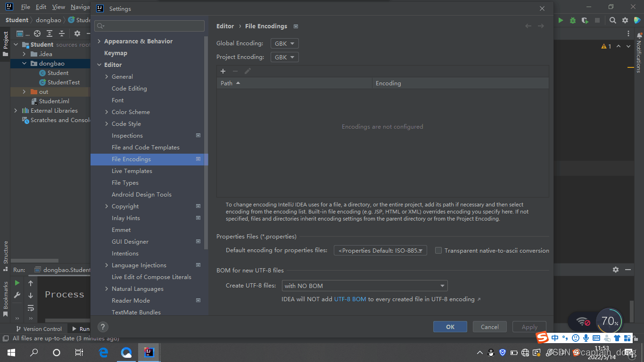Click the tool window toggle icon in status bar
Viewport: 644px width, 362px height.
[5, 338]
